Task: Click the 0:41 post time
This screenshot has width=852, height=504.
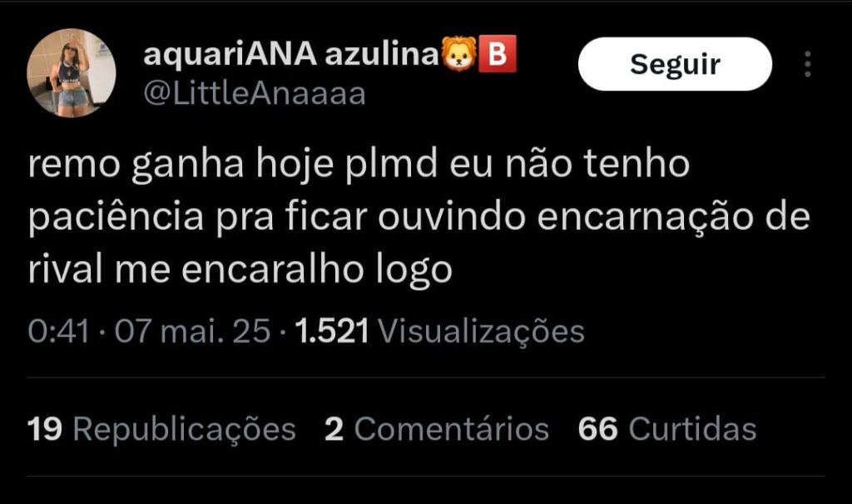Action: click(58, 331)
